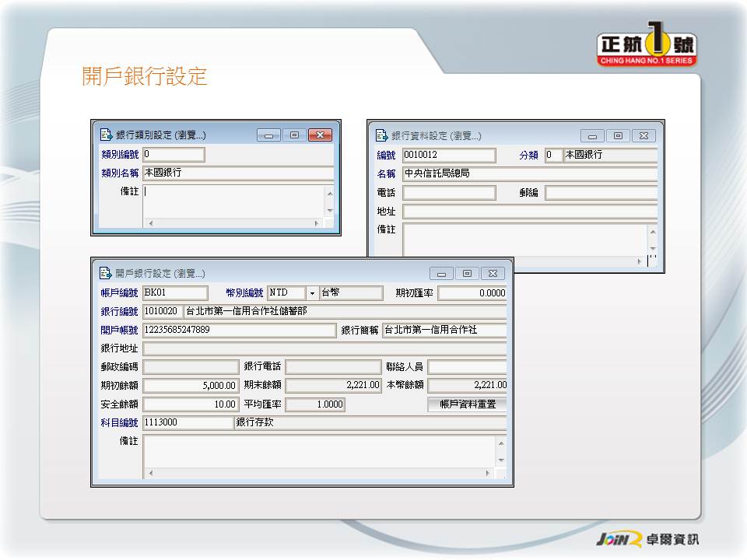Minimize the 開戶銀行設定 window
This screenshot has height=560, width=747.
click(441, 274)
